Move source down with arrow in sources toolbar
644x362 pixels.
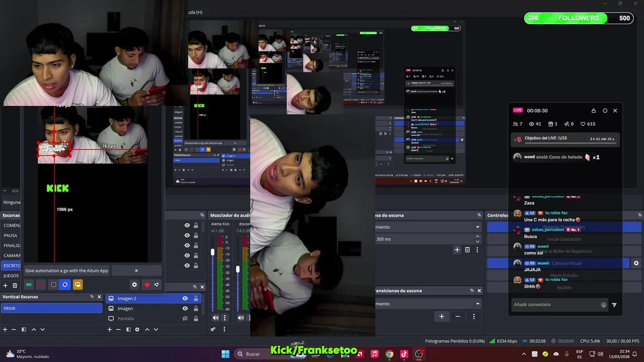coord(155,329)
